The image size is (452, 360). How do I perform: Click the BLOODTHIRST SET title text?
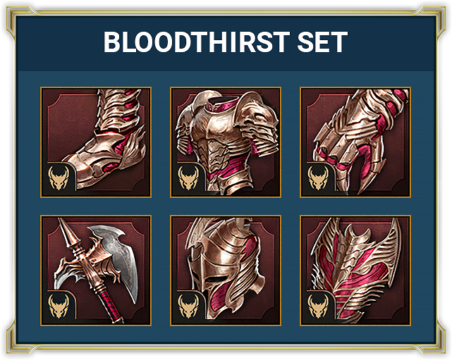coord(226,42)
